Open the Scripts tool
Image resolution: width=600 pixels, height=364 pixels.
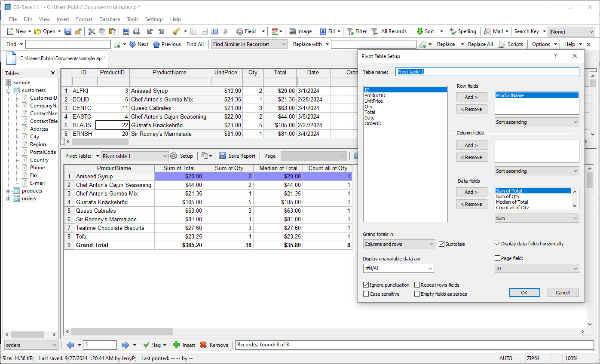(x=511, y=44)
